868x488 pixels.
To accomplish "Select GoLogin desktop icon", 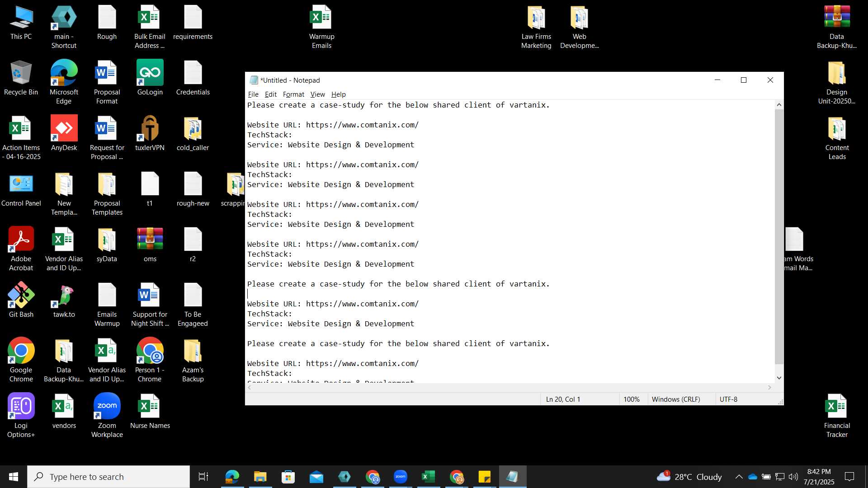I will (x=150, y=78).
